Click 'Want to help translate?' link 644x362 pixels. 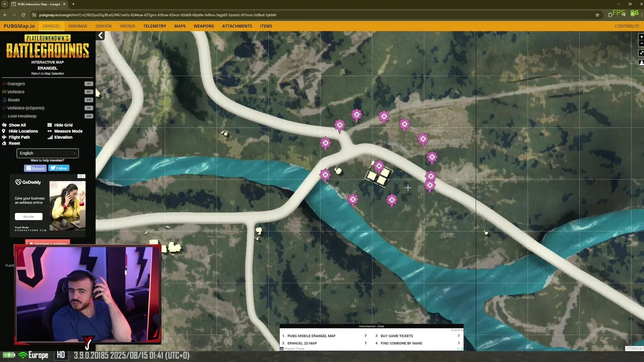tap(47, 160)
